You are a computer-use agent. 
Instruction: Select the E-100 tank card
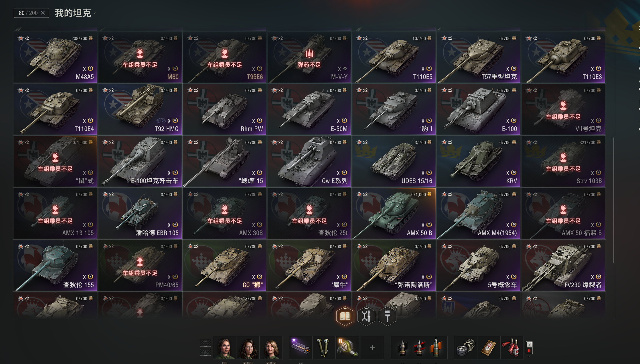pyautogui.click(x=478, y=109)
